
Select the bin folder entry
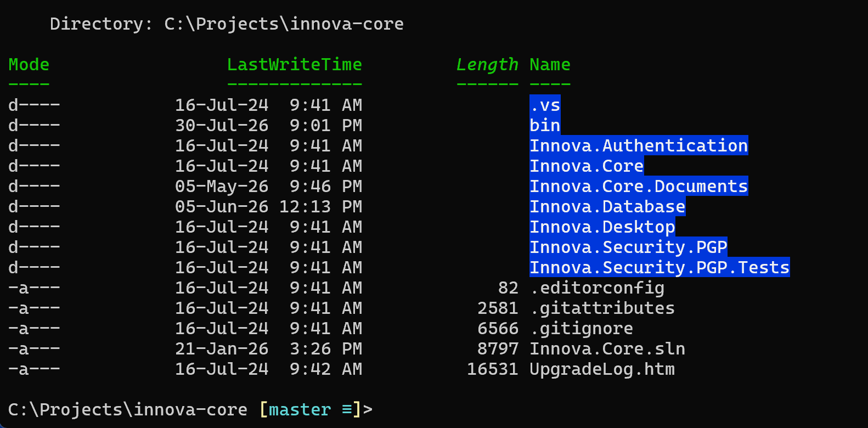(545, 125)
